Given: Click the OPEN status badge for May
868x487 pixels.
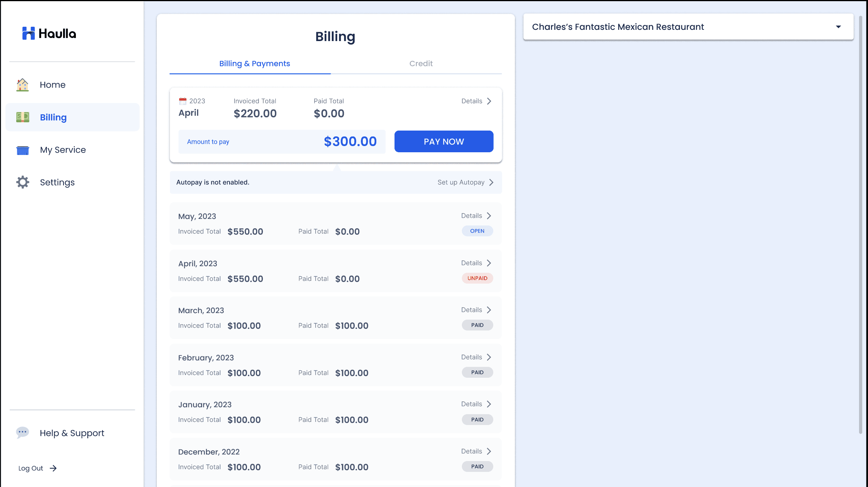Looking at the screenshot, I should click(x=477, y=231).
